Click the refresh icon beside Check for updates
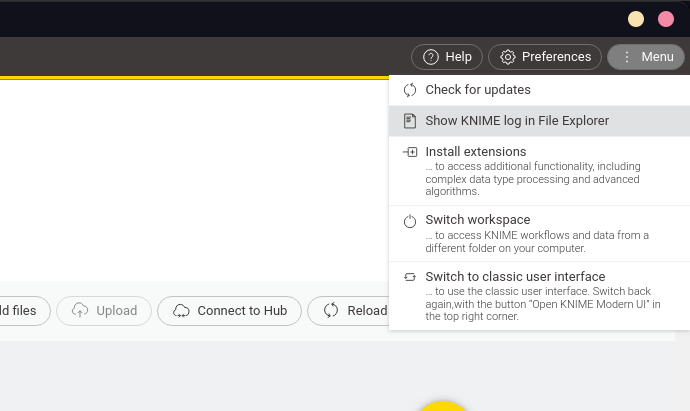The height and width of the screenshot is (411, 690). [x=410, y=90]
